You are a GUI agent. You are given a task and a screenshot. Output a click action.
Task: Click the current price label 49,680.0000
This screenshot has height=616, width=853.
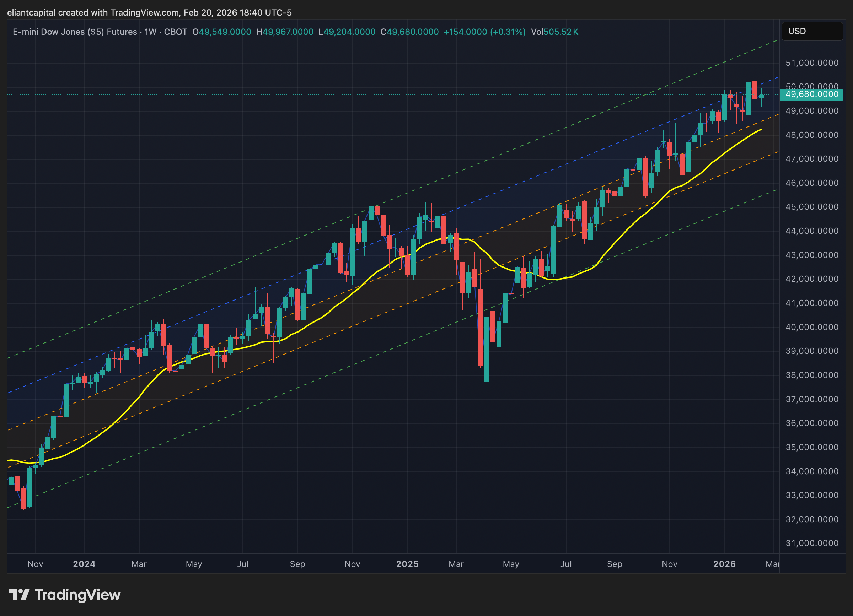click(x=812, y=94)
